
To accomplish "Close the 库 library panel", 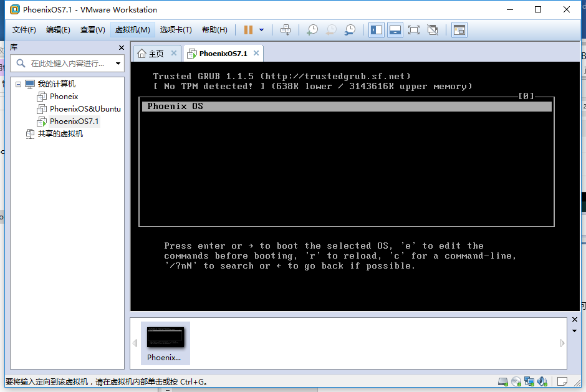I will click(x=121, y=47).
